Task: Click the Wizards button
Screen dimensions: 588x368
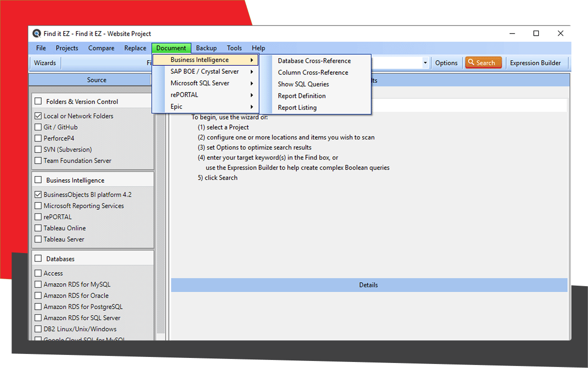Action: pos(45,63)
